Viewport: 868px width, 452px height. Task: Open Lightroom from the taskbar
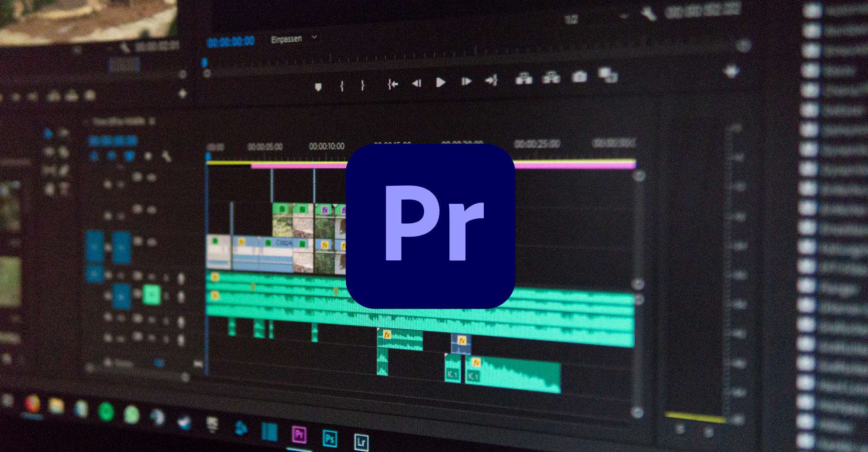coord(361,442)
